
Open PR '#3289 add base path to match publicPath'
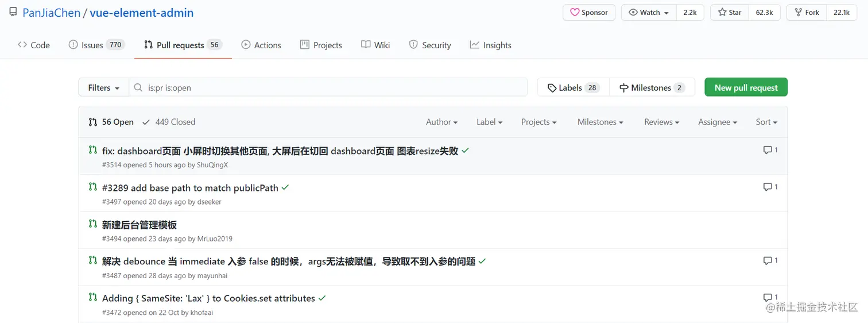(x=190, y=188)
